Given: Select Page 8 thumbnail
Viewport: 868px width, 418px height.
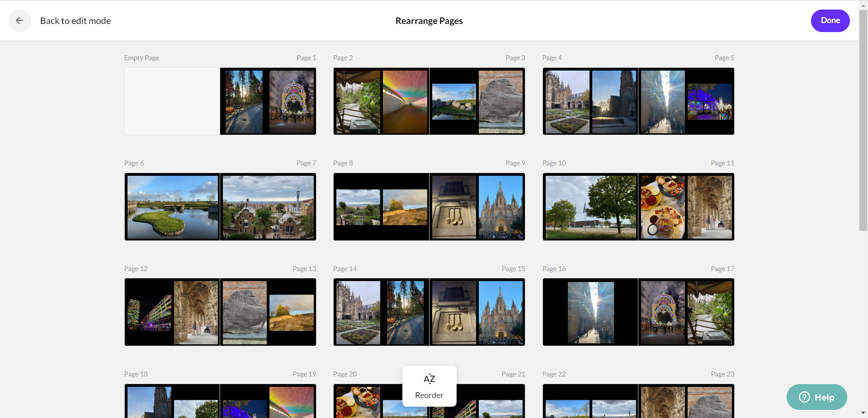Looking at the screenshot, I should pos(381,207).
